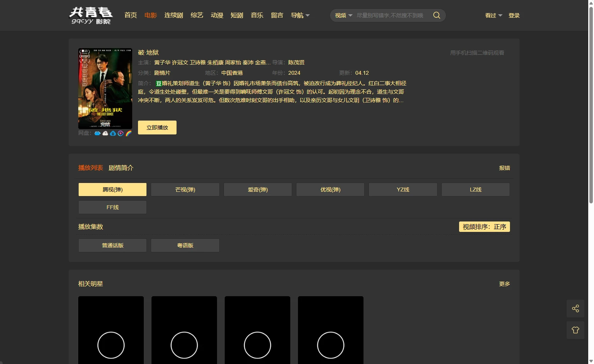Select the 腾视(弹) playback source
The image size is (594, 364).
113,190
